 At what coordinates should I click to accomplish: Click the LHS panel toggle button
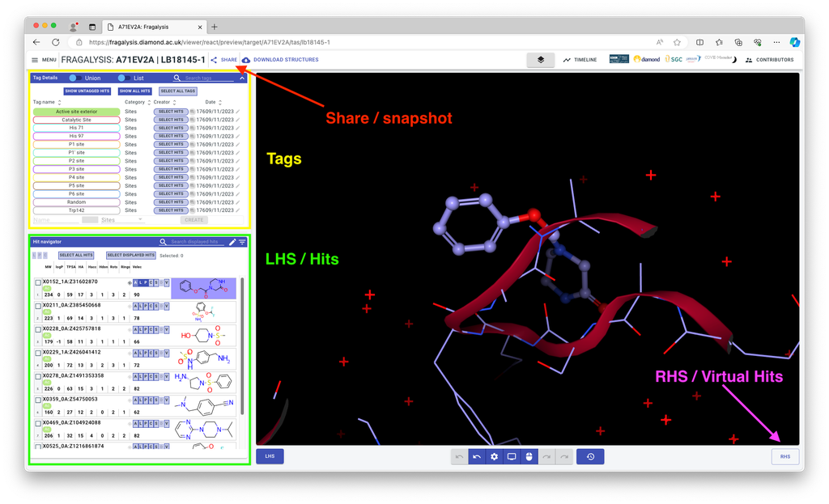[x=270, y=456]
